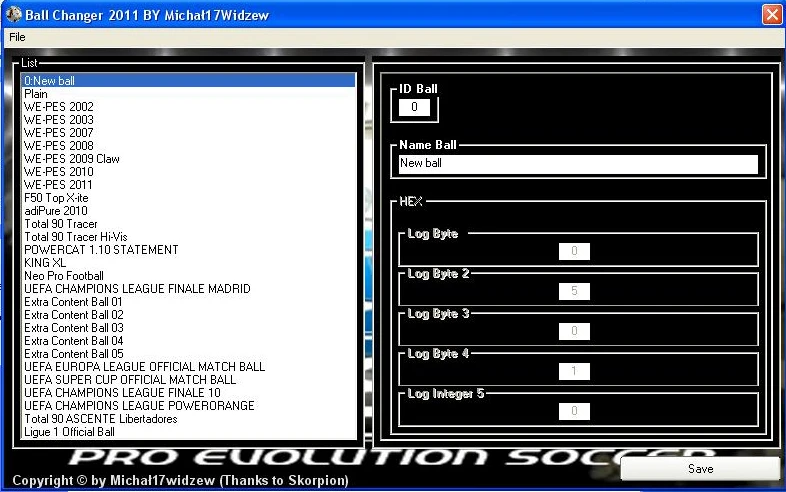Close the Ball Changer window
This screenshot has height=492, width=786.
771,14
